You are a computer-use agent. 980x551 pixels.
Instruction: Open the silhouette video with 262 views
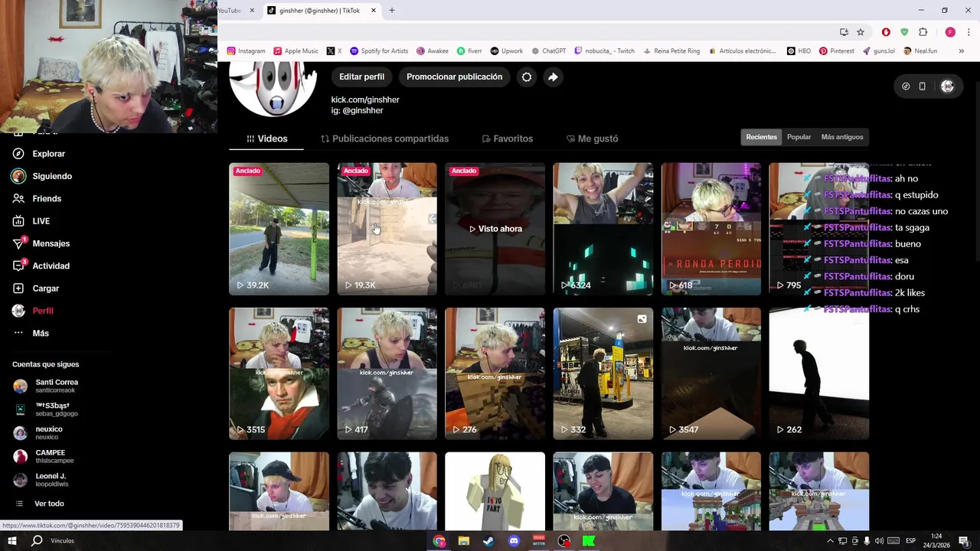818,373
